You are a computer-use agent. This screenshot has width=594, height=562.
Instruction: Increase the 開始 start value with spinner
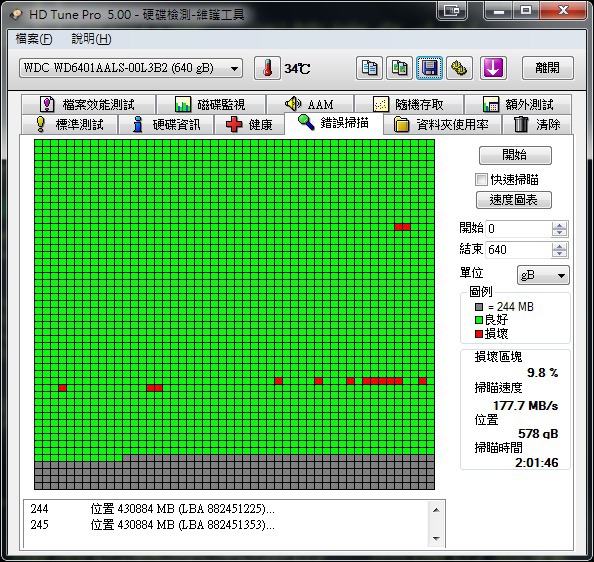pyautogui.click(x=559, y=225)
